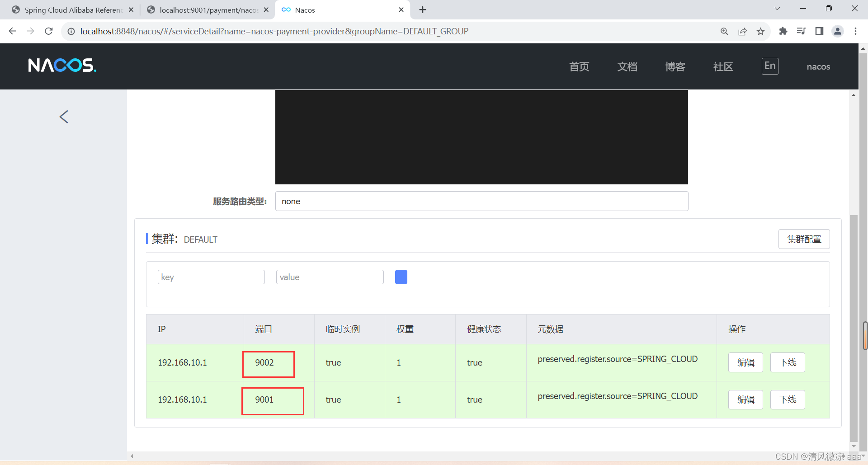Open 集群配置 cluster settings
Viewport: 868px width, 465px height.
tap(804, 239)
